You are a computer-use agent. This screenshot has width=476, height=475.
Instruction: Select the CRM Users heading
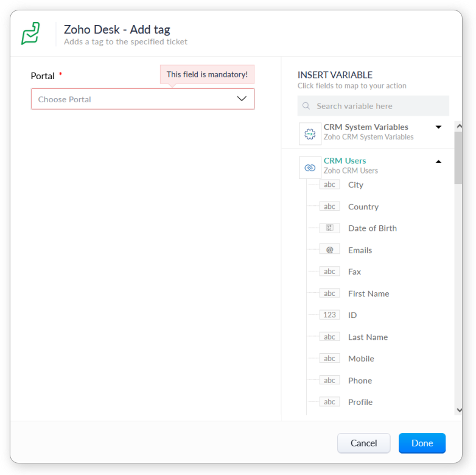[x=345, y=161]
